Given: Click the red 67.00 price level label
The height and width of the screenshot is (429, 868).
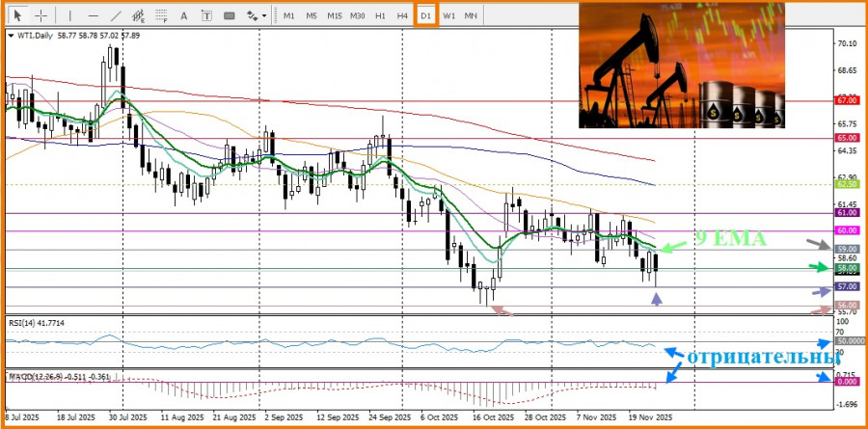Looking at the screenshot, I should 847,99.
